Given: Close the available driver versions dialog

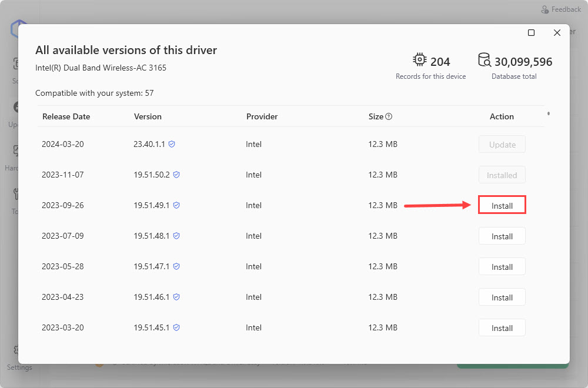Looking at the screenshot, I should 557,33.
